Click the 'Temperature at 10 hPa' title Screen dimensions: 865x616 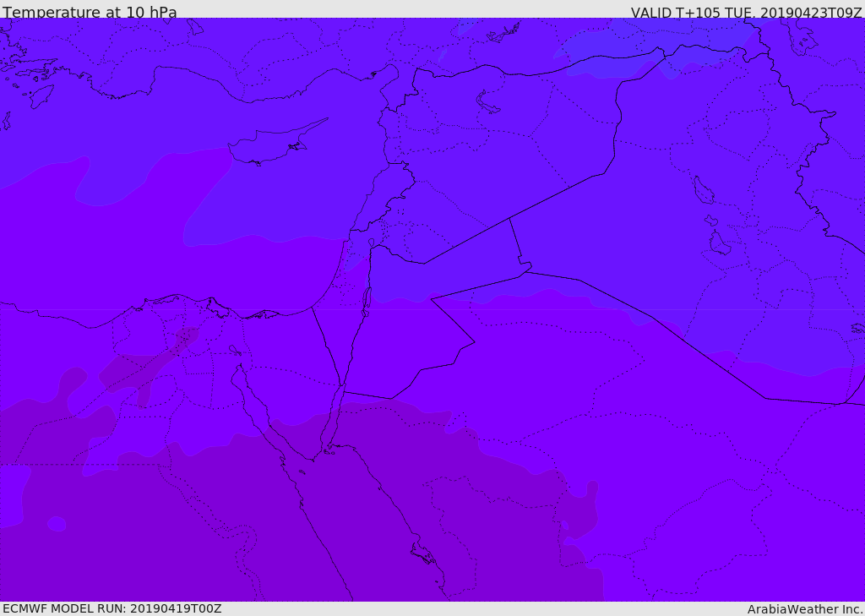(x=90, y=12)
